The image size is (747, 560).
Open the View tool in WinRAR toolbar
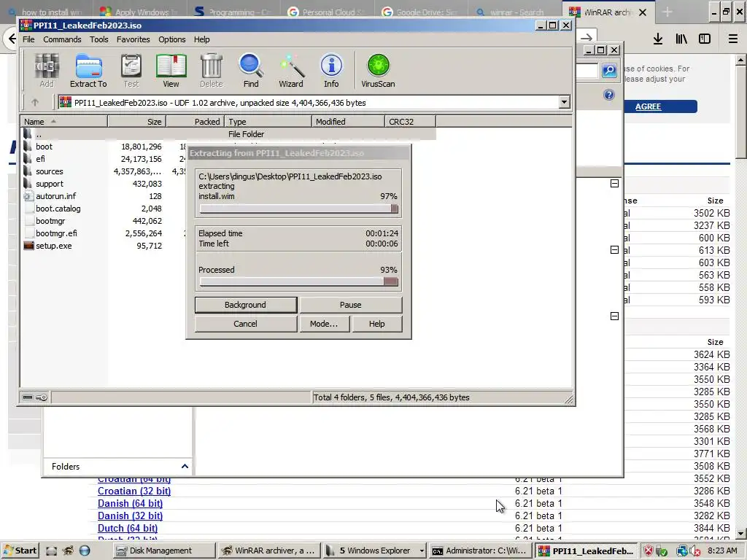coord(171,71)
